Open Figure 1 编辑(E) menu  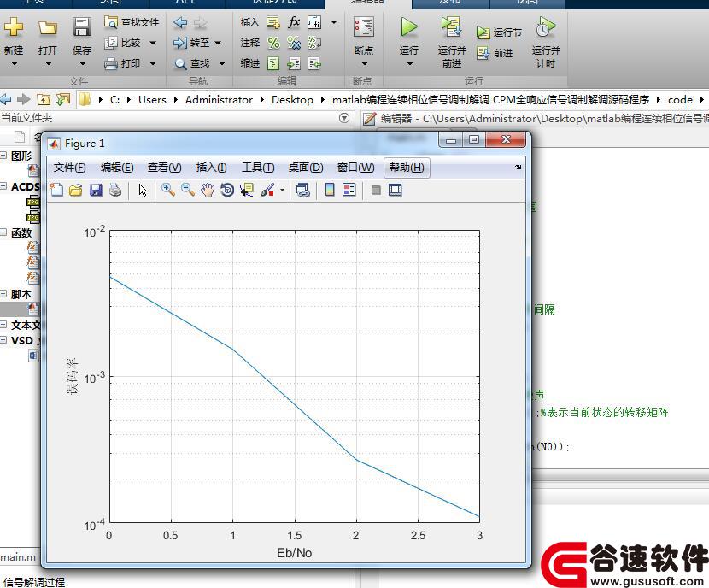pyautogui.click(x=117, y=168)
